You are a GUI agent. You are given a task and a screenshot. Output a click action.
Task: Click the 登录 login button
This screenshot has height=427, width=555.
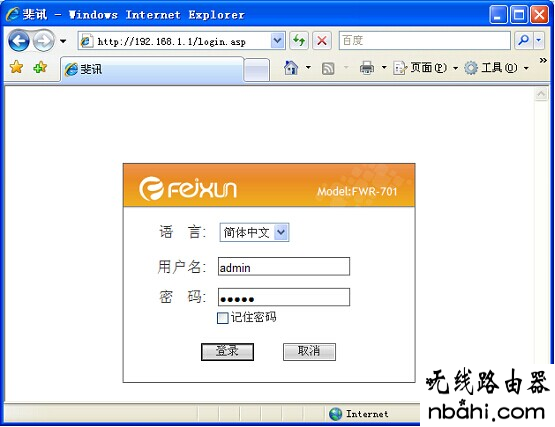click(x=227, y=352)
